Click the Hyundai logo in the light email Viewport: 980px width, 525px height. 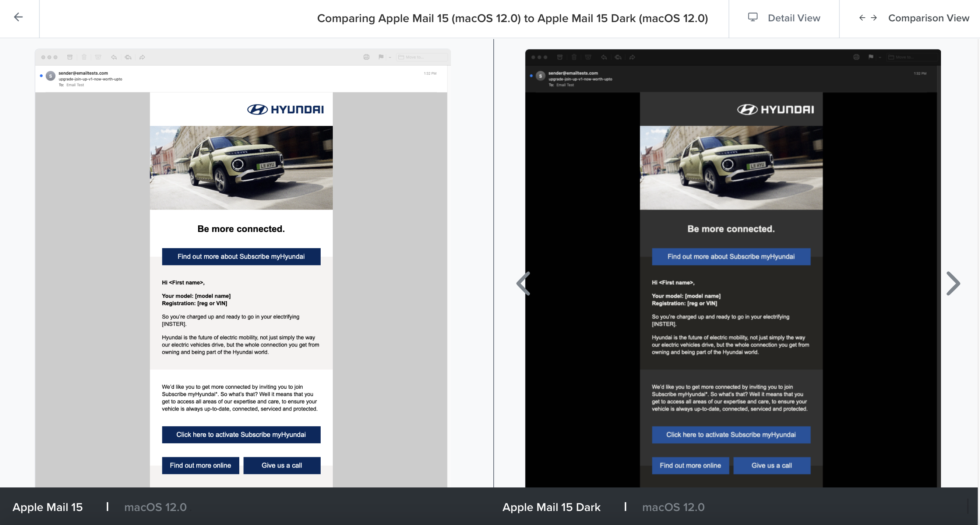tap(285, 110)
